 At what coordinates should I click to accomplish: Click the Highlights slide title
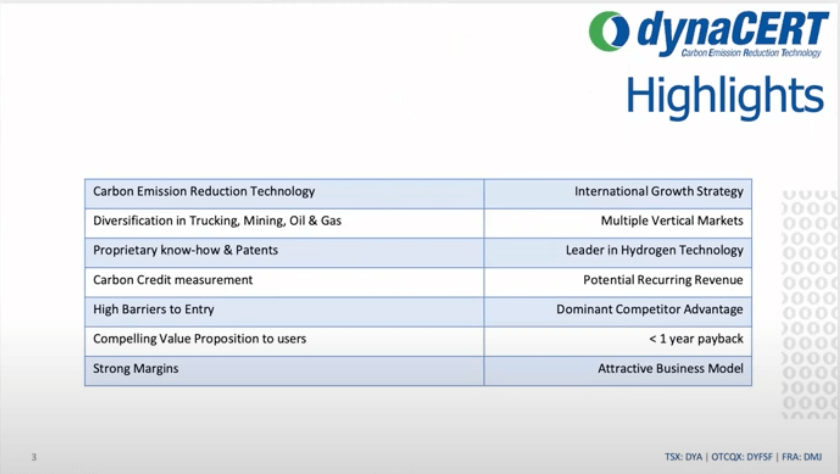tap(724, 96)
